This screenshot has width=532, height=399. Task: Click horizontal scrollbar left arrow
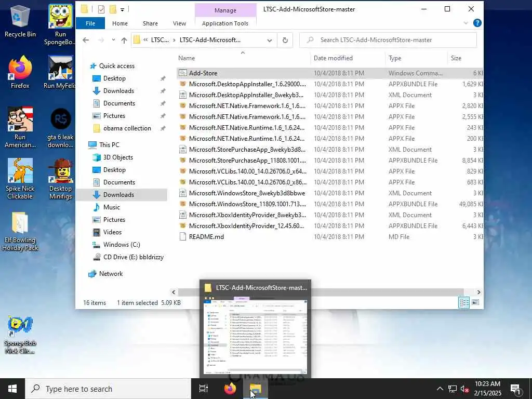coord(174,292)
